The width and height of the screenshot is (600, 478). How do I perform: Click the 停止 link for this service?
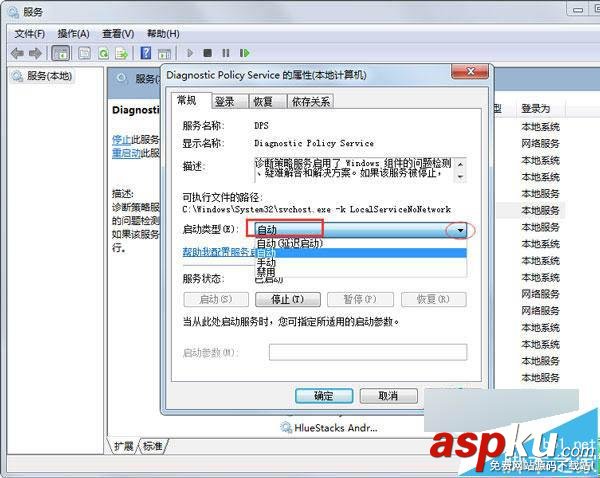click(x=121, y=140)
